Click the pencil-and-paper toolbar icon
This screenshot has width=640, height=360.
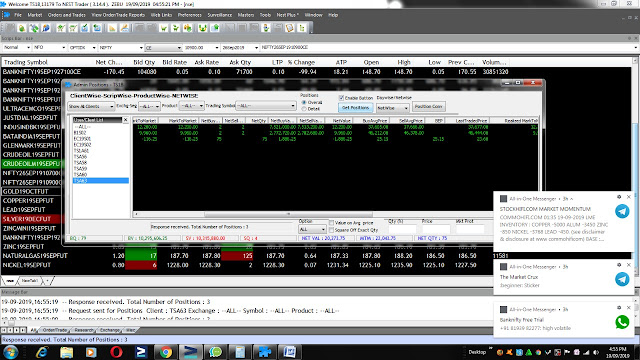click(124, 28)
